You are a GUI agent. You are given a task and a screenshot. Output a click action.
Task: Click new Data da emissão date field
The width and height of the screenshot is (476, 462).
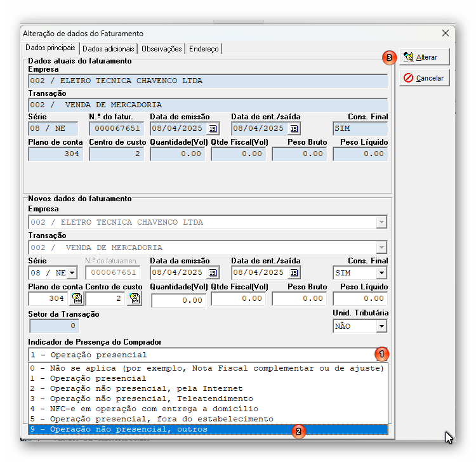[x=179, y=273]
